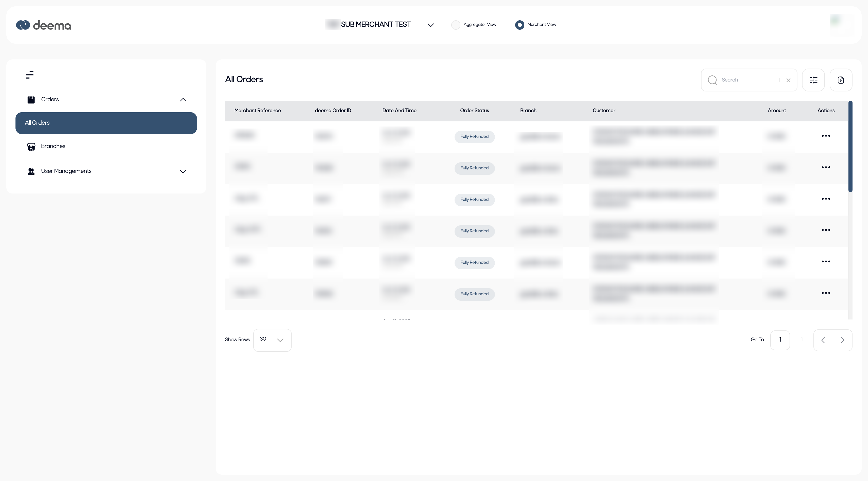Clear search with the X icon

788,80
